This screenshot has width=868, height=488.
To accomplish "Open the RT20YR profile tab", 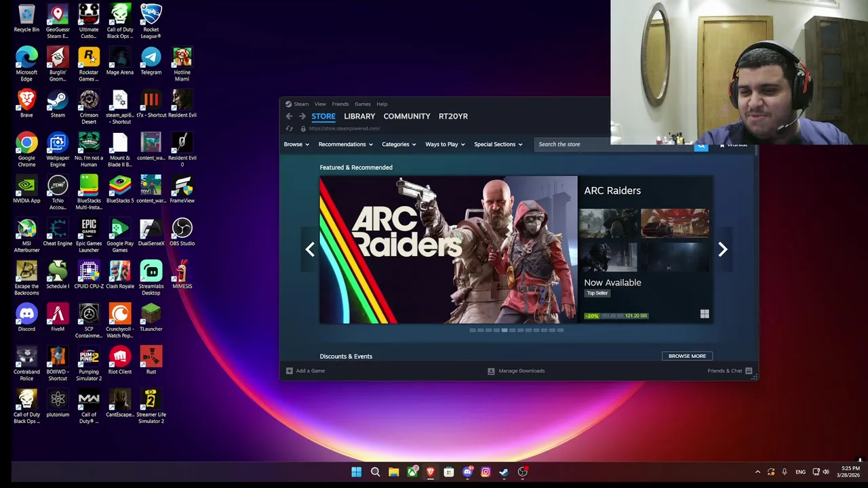I will [453, 117].
